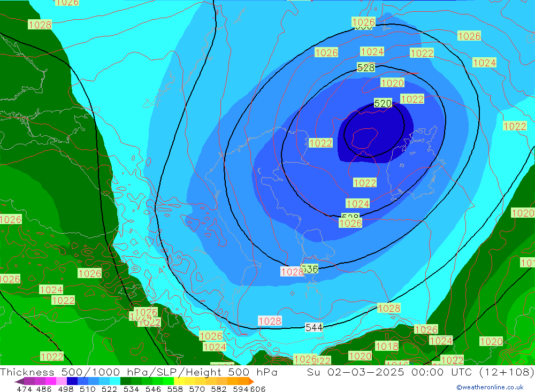This screenshot has width=535, height=392.
Task: Click the legend value 498
Action: pyautogui.click(x=65, y=389)
